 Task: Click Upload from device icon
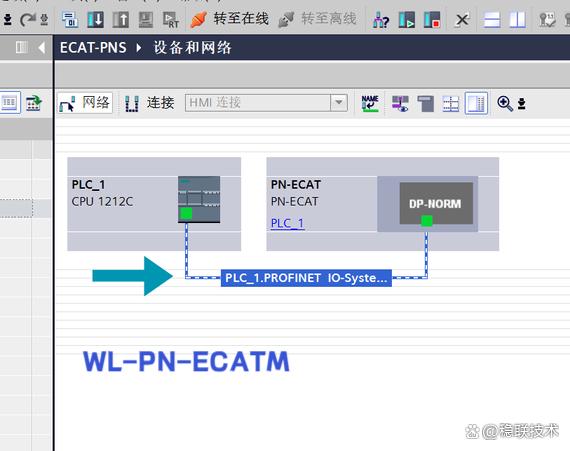tap(120, 19)
